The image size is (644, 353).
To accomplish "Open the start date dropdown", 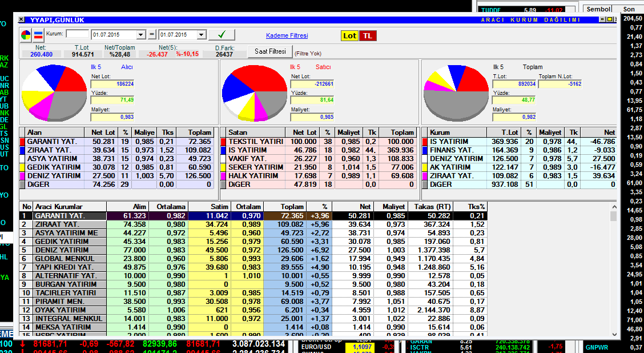I will (140, 35).
